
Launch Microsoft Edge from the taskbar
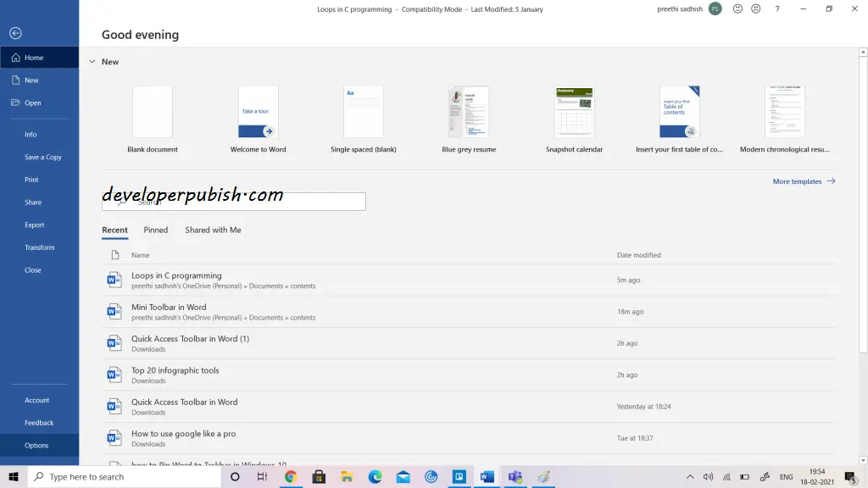376,476
